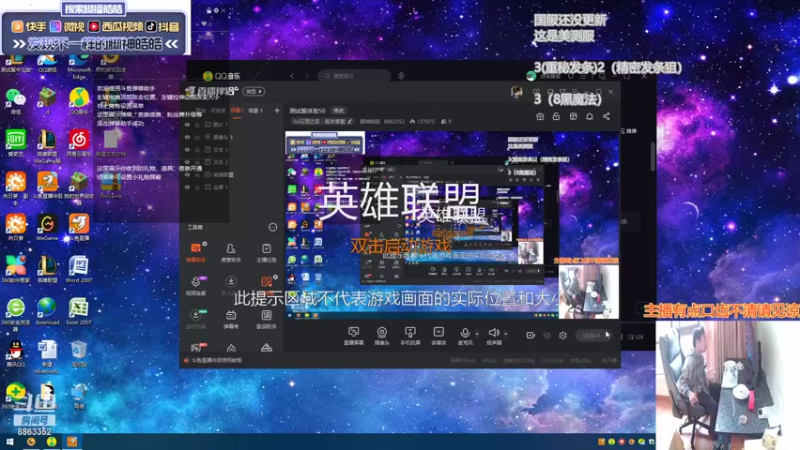This screenshot has width=800, height=450.
Task: Click the start stream button at bottom right
Action: coord(593,335)
